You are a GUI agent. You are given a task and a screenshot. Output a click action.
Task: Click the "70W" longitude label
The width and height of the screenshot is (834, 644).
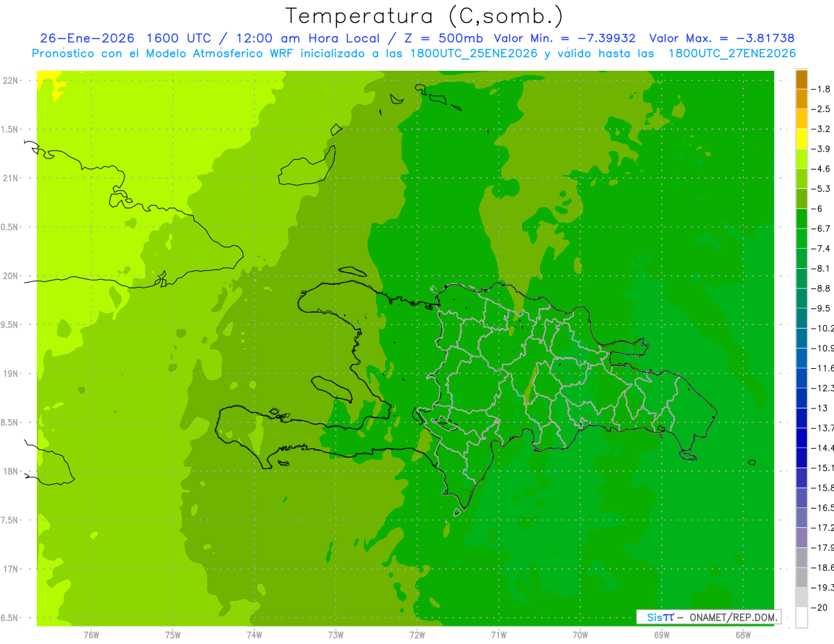click(580, 635)
